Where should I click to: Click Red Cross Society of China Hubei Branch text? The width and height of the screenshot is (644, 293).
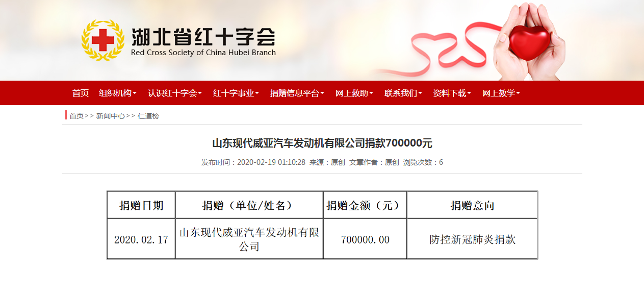[203, 53]
